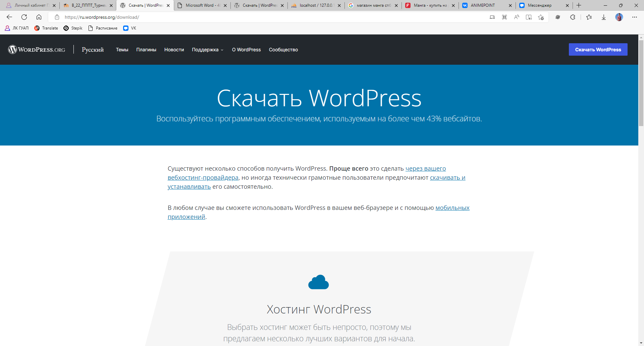This screenshot has width=644, height=346.
Task: Open immersive reader icon in address bar
Action: (x=529, y=17)
